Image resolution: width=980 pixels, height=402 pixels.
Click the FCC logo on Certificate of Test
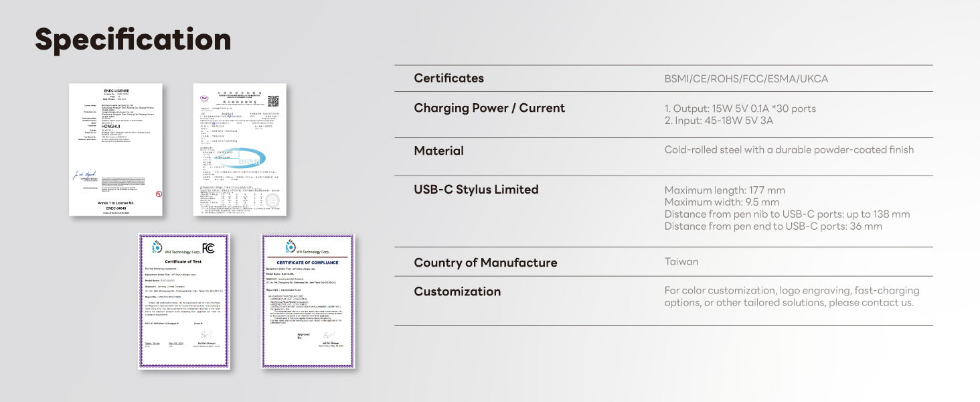click(208, 249)
